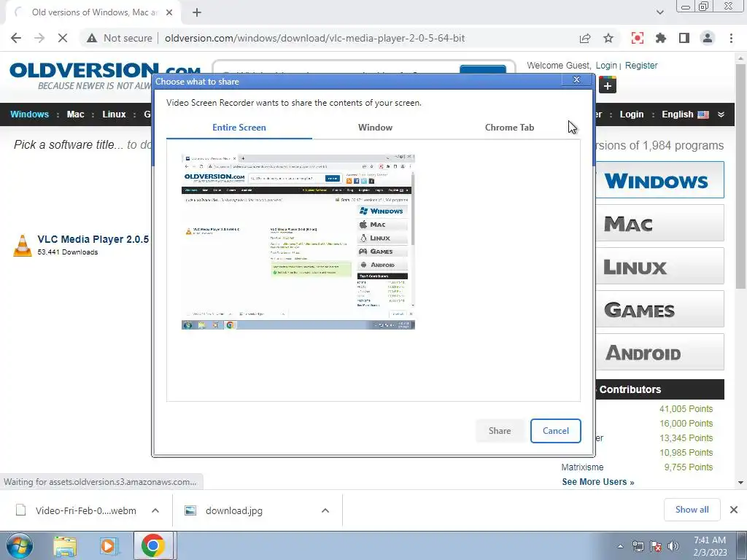Click the VLC cone icon
This screenshot has height=560, width=747.
pos(22,246)
